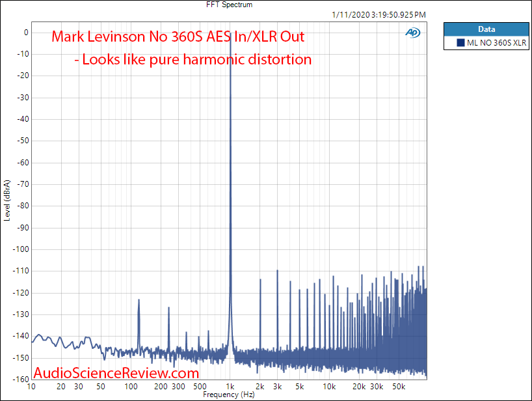Image resolution: width=532 pixels, height=401 pixels.
Task: Click the 1k frequency axis tick label
Action: point(230,387)
